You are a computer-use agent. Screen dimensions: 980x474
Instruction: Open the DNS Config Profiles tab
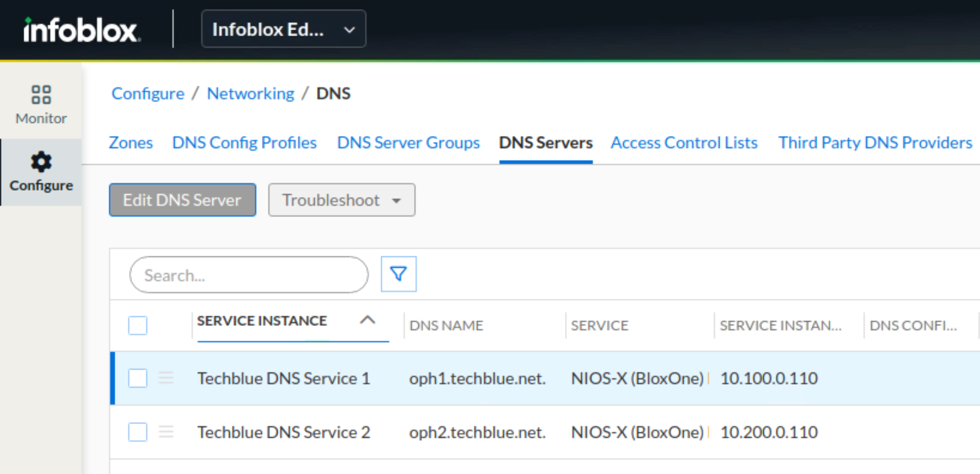tap(244, 143)
